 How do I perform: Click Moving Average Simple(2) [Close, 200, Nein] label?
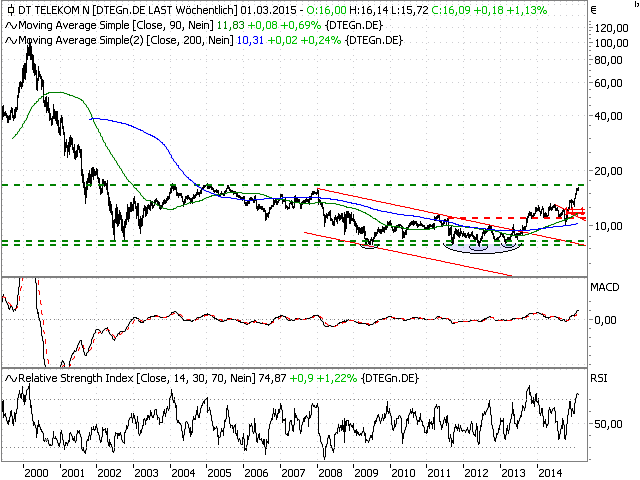pyautogui.click(x=126, y=40)
